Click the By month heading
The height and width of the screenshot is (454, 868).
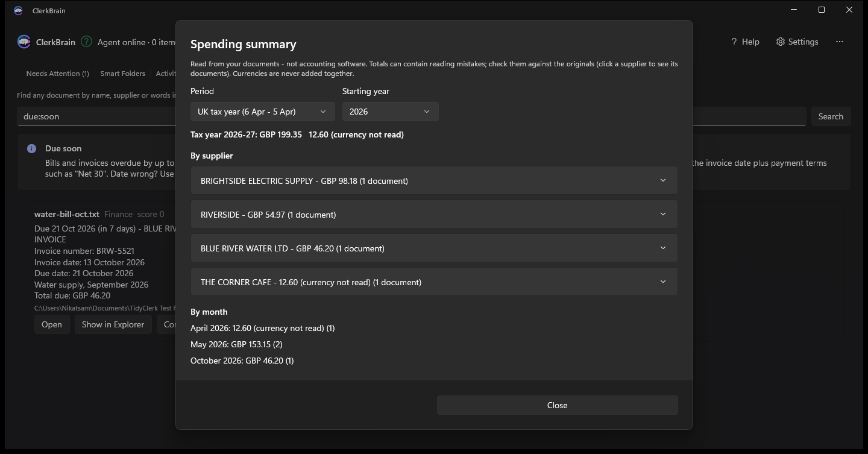coord(209,312)
